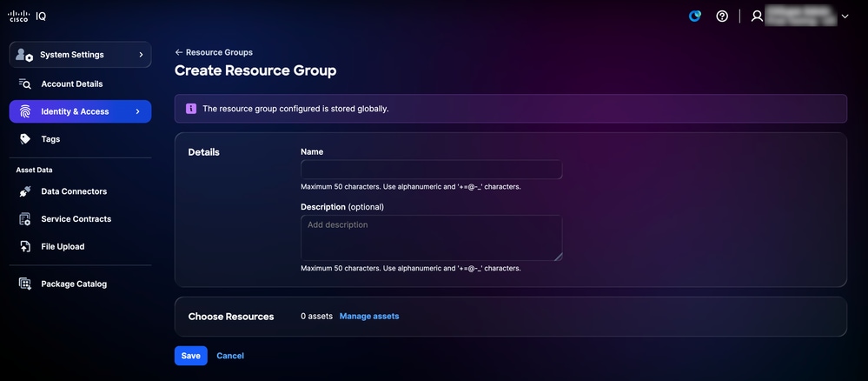Open File Upload page
Viewport: 868px width, 381px height.
[63, 247]
